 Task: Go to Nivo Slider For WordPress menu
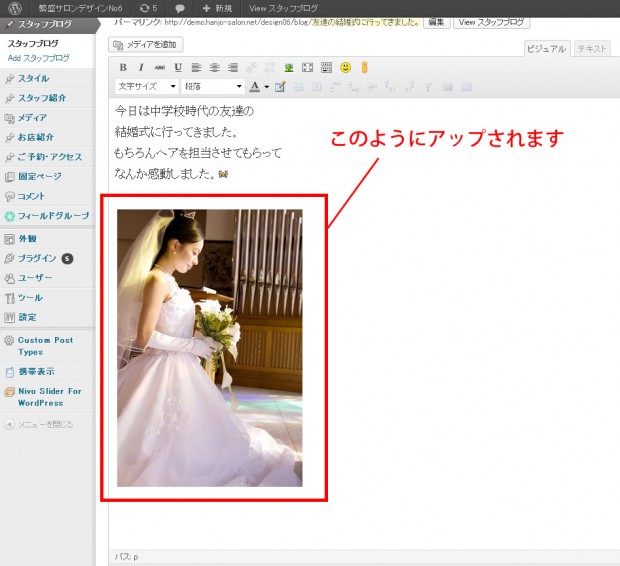pyautogui.click(x=48, y=397)
